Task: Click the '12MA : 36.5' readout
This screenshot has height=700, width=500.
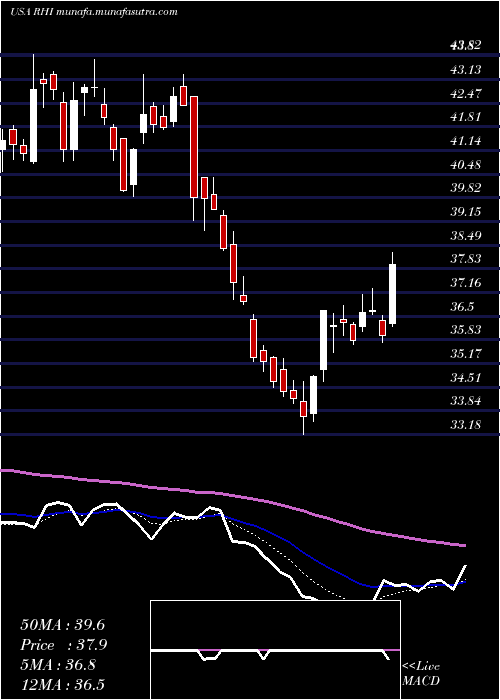Action: click(65, 685)
